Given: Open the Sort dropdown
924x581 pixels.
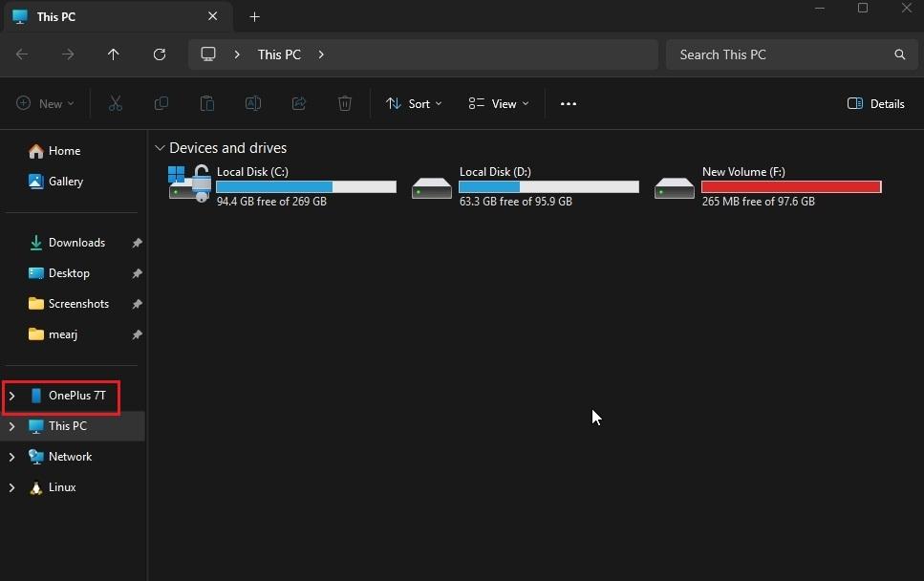Looking at the screenshot, I should 414,104.
